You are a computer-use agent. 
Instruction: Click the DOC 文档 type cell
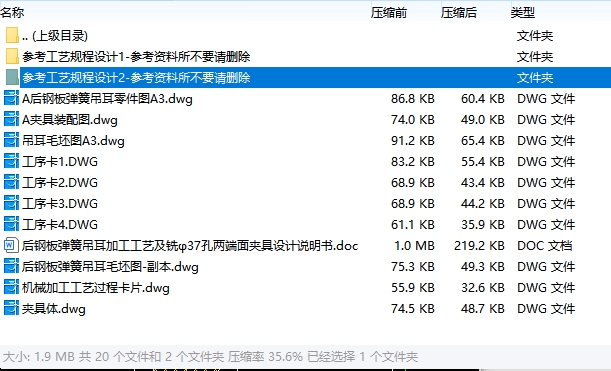point(545,246)
